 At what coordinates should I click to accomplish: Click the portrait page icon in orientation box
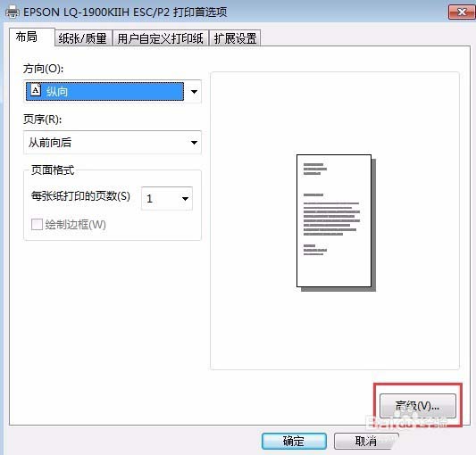36,89
